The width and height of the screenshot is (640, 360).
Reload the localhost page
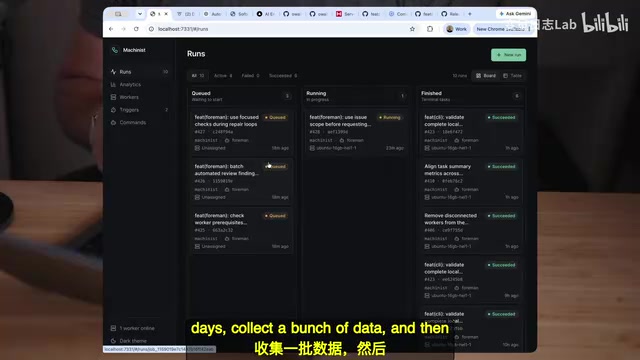(136, 29)
